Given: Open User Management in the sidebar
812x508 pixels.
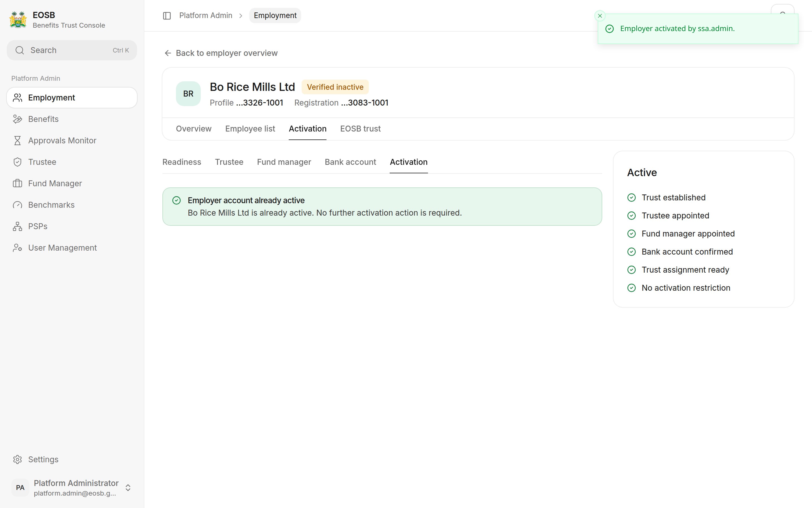Looking at the screenshot, I should (72, 248).
